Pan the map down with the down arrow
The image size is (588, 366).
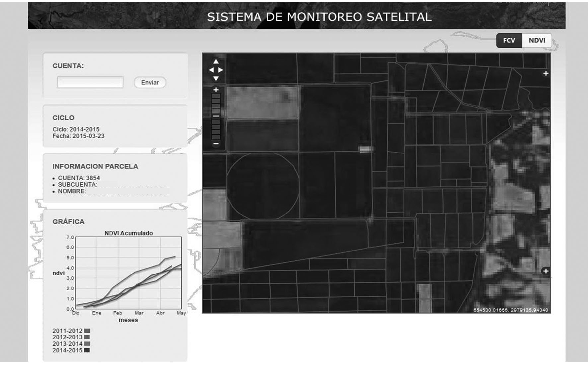pyautogui.click(x=216, y=78)
